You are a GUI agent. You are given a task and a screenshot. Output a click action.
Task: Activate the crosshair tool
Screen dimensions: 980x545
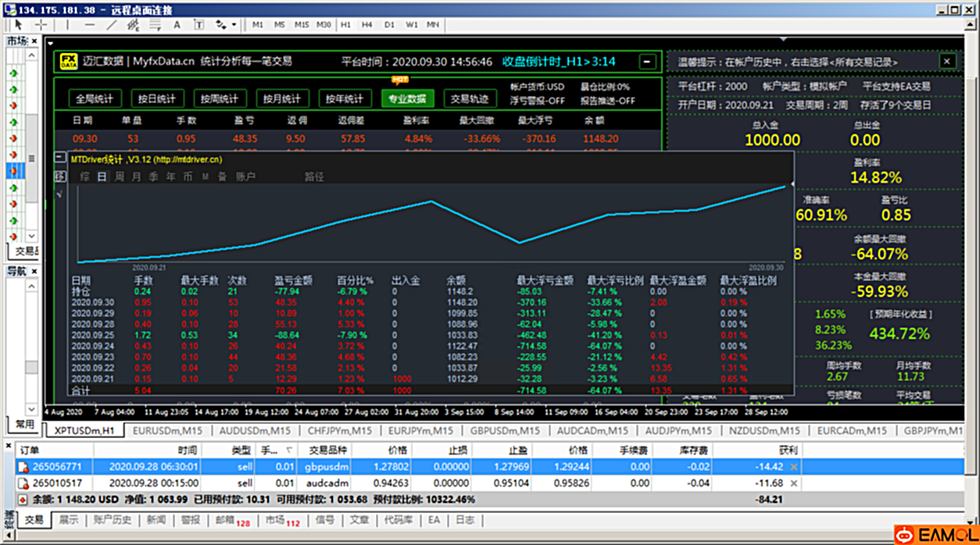41,25
